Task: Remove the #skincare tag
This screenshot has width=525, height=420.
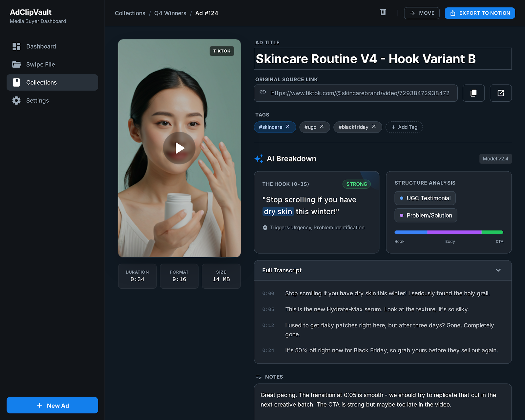Action: (287, 127)
